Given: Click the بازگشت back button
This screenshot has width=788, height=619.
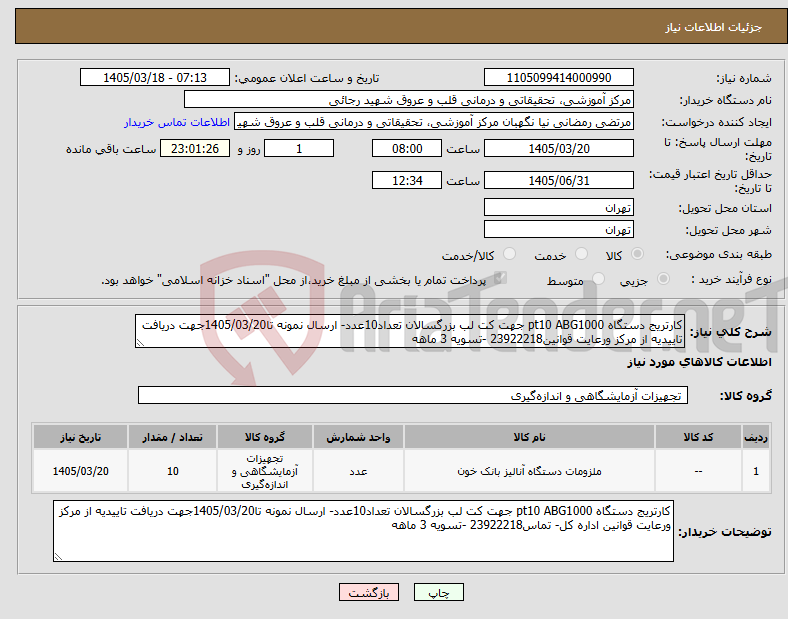Looking at the screenshot, I should [369, 592].
